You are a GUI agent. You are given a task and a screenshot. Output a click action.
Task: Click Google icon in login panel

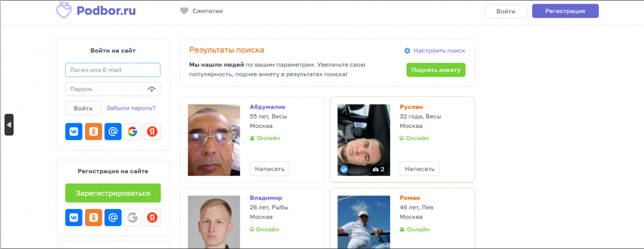133,132
